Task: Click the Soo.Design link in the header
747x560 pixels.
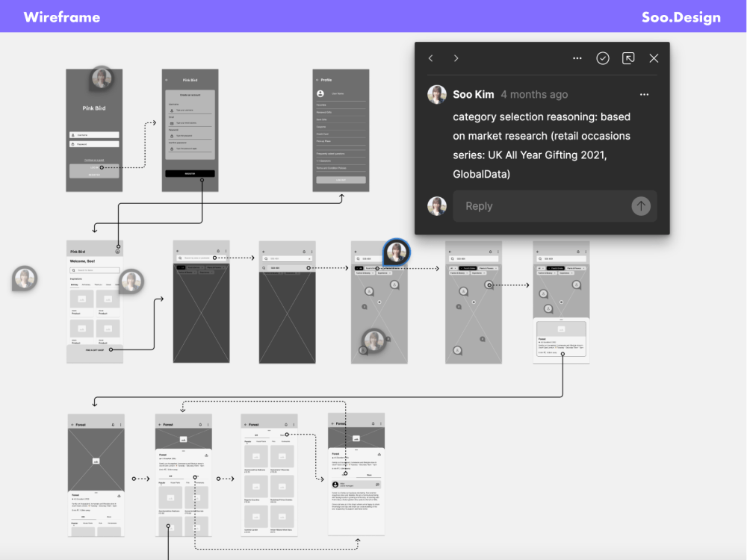Action: pyautogui.click(x=680, y=17)
